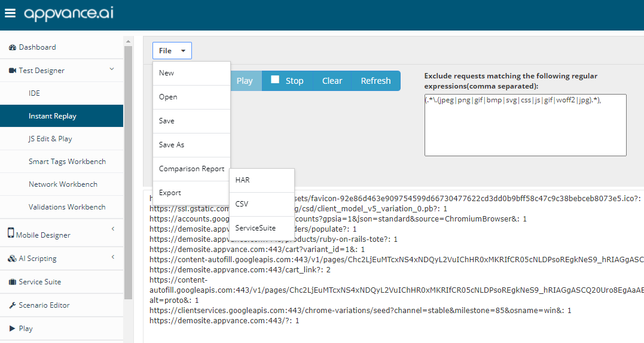Export to ServiceSuite from submenu
Image resolution: width=644 pixels, height=343 pixels.
pyautogui.click(x=262, y=228)
